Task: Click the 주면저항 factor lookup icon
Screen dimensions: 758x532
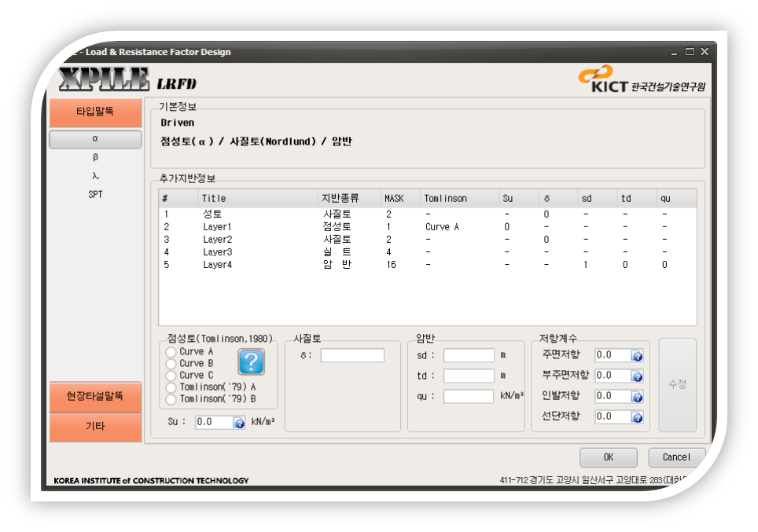Action: [637, 356]
